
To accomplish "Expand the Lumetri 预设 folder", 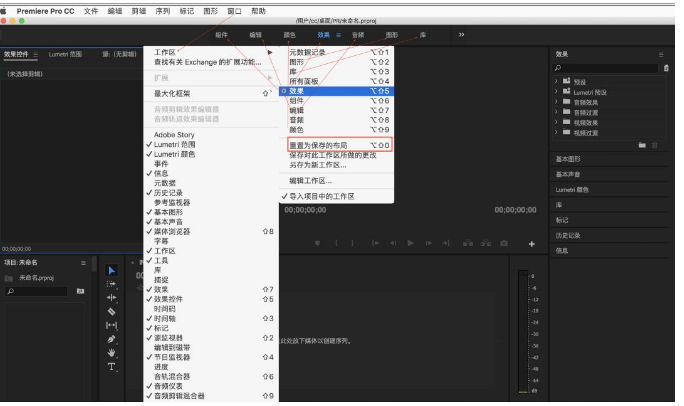I will coord(556,92).
